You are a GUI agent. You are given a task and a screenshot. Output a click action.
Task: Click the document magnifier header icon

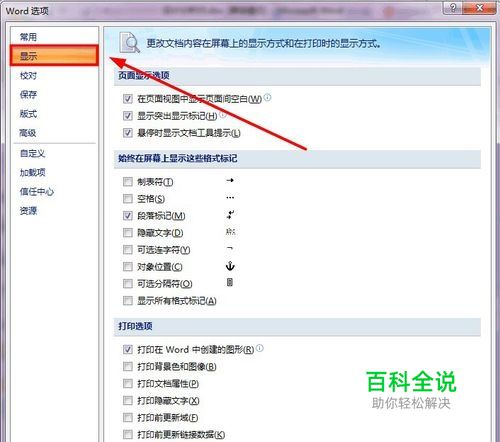coord(129,43)
